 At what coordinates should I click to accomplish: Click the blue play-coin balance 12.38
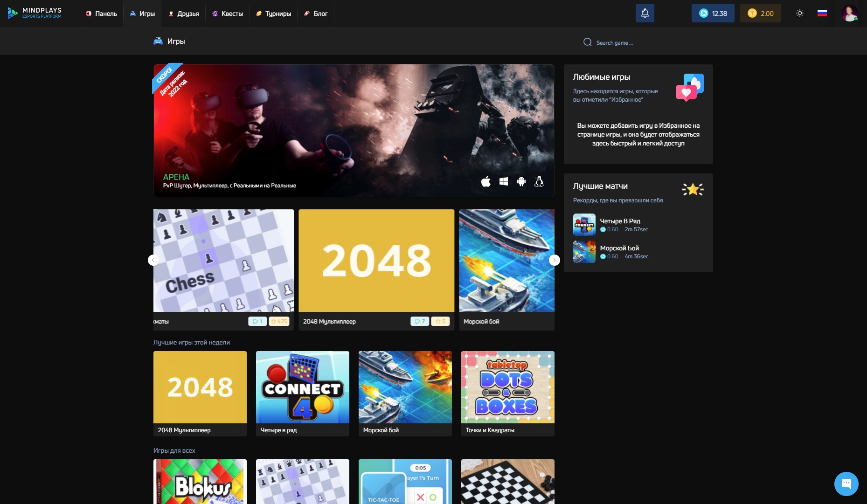(713, 14)
